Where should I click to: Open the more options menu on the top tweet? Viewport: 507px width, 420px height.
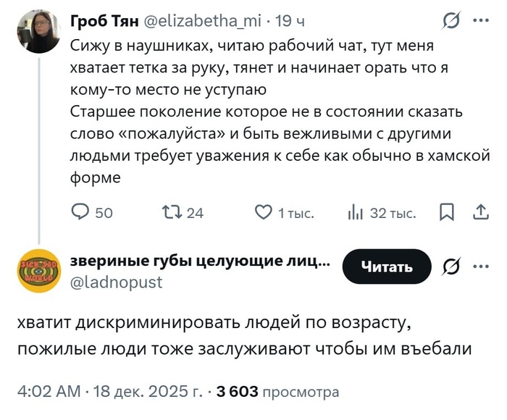(480, 22)
